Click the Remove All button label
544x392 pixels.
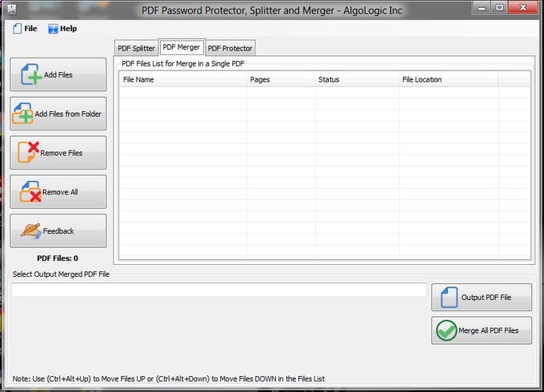point(60,192)
